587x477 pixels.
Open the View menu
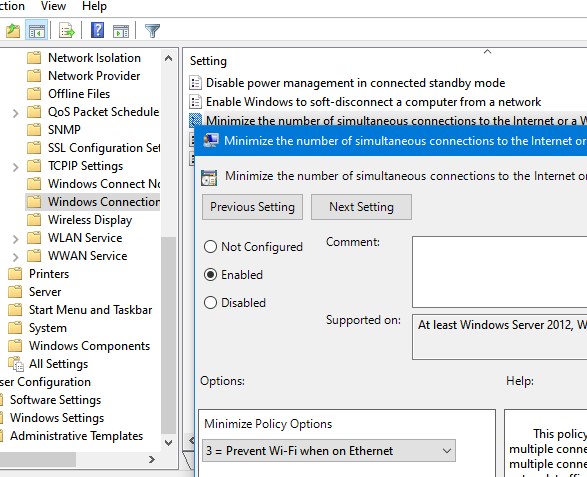pos(53,6)
